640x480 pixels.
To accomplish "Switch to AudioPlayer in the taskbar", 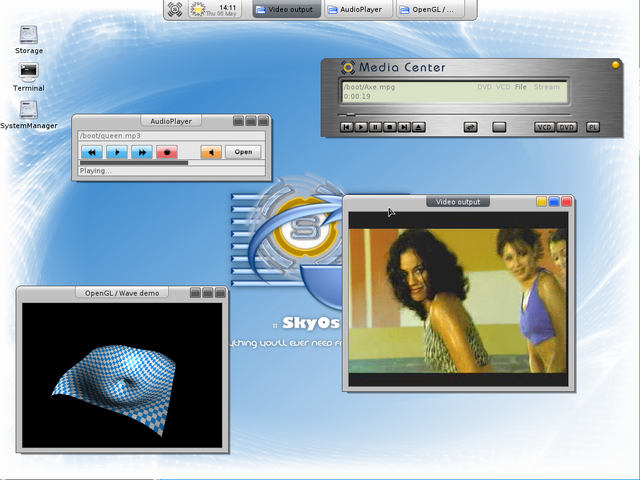I will click(358, 9).
